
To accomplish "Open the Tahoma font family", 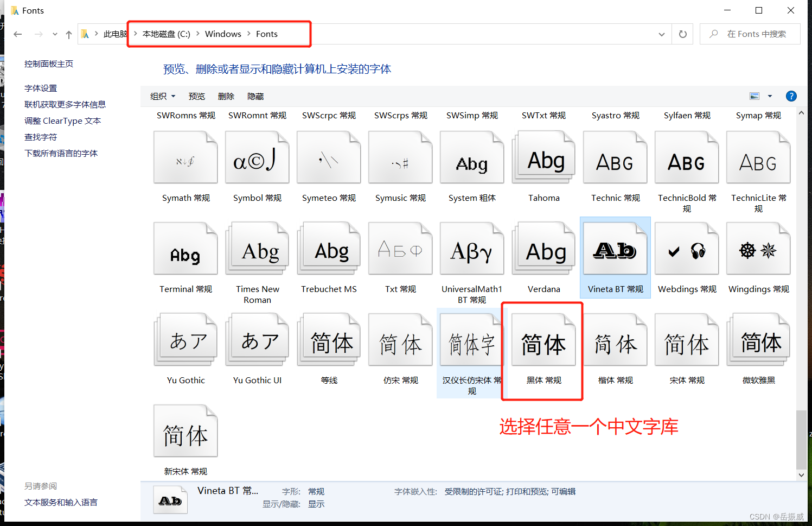I will tap(543, 157).
